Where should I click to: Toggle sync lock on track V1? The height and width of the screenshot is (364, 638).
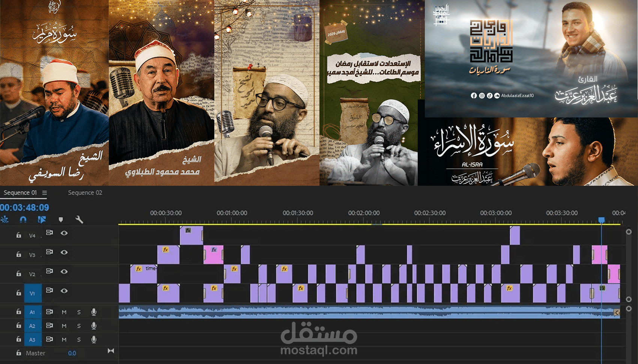coord(49,290)
